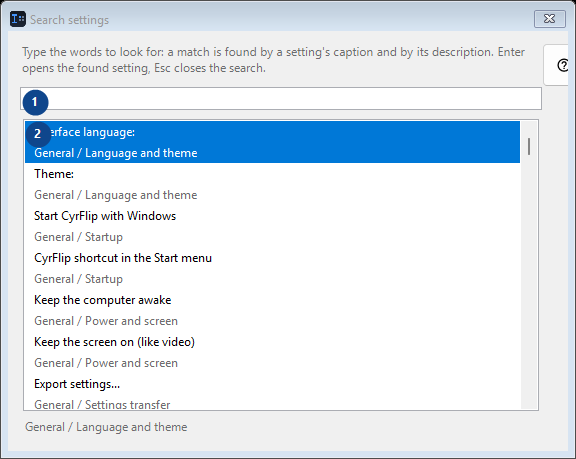Select the Theme: result row

coord(273,184)
